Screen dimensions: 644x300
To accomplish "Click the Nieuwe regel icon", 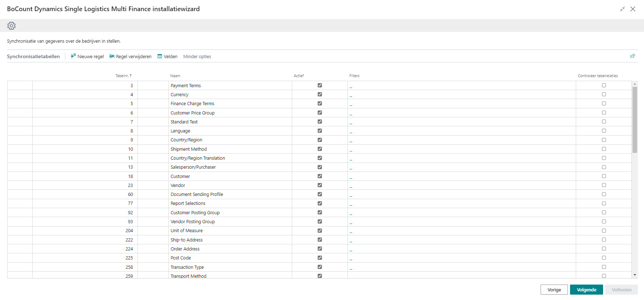I will tap(73, 56).
